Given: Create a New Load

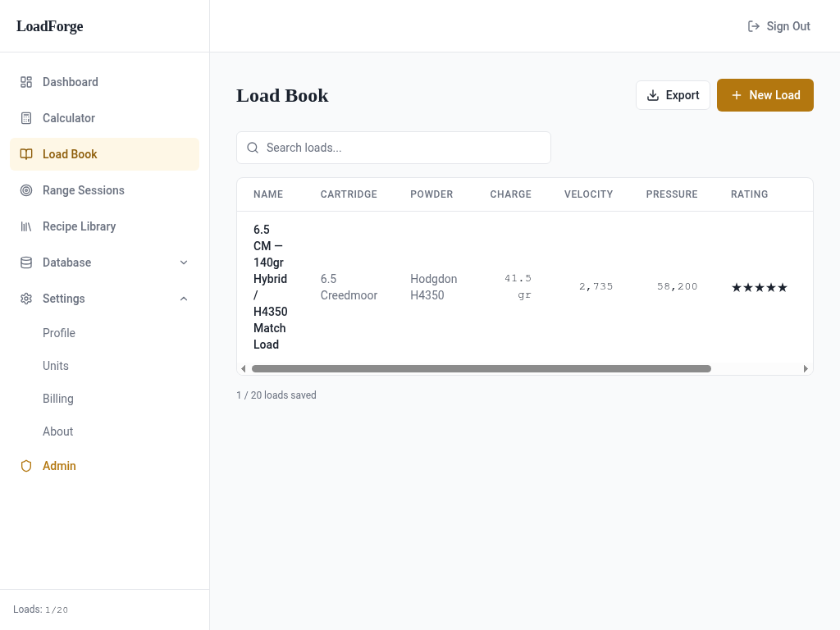Looking at the screenshot, I should [765, 95].
